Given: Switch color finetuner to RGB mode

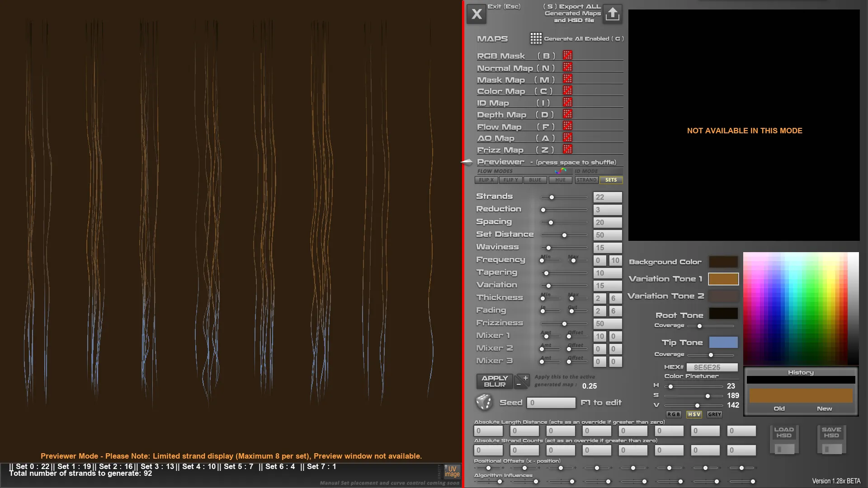Looking at the screenshot, I should (673, 414).
